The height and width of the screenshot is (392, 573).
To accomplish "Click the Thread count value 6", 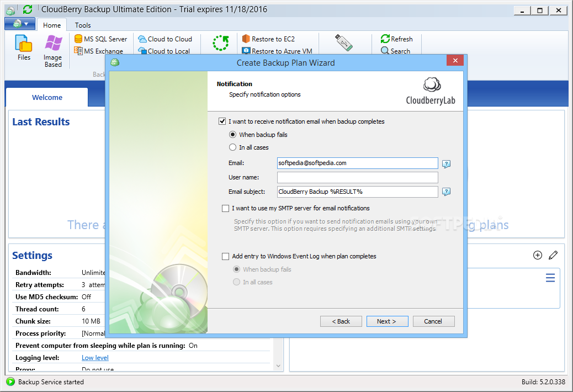I will tap(83, 309).
